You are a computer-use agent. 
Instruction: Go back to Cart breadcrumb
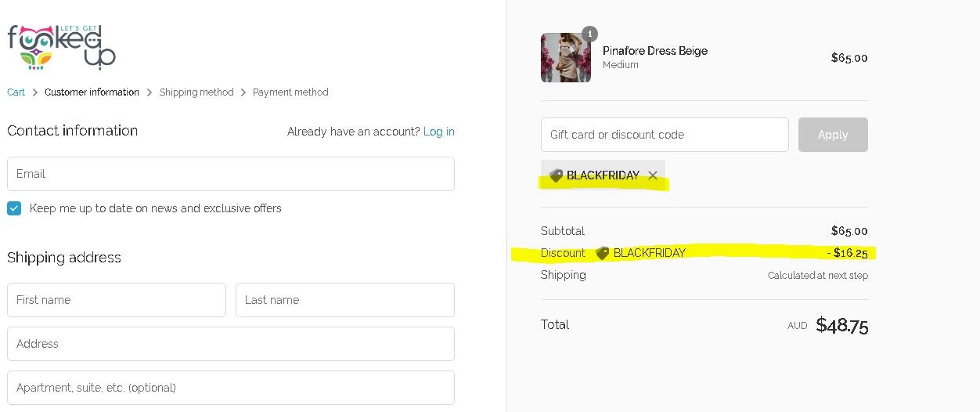[16, 92]
